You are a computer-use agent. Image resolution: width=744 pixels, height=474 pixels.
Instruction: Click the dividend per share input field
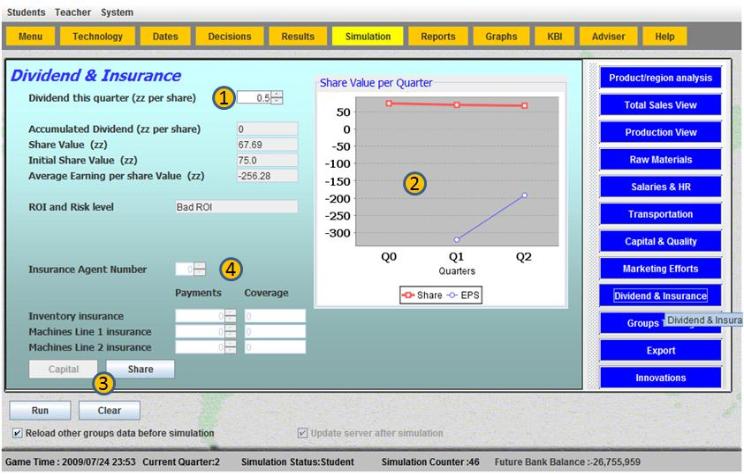[254, 97]
